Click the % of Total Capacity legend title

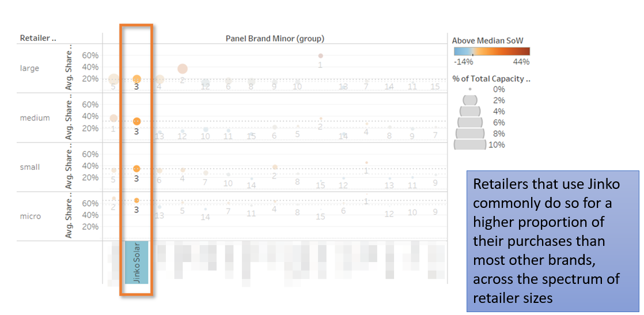click(x=491, y=79)
